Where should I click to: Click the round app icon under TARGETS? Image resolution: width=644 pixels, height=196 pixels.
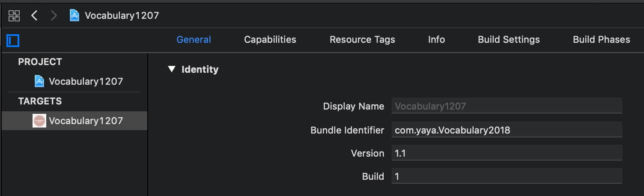[x=39, y=121]
